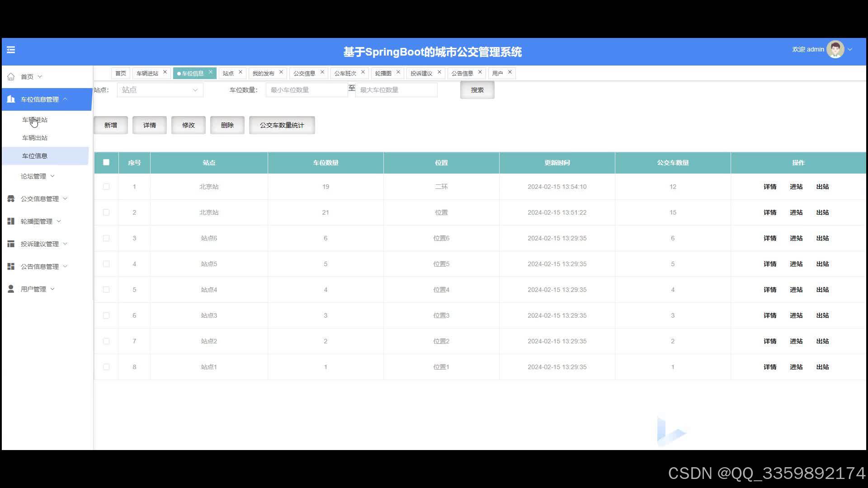
Task: Click the 更新时间 column header
Action: [557, 163]
